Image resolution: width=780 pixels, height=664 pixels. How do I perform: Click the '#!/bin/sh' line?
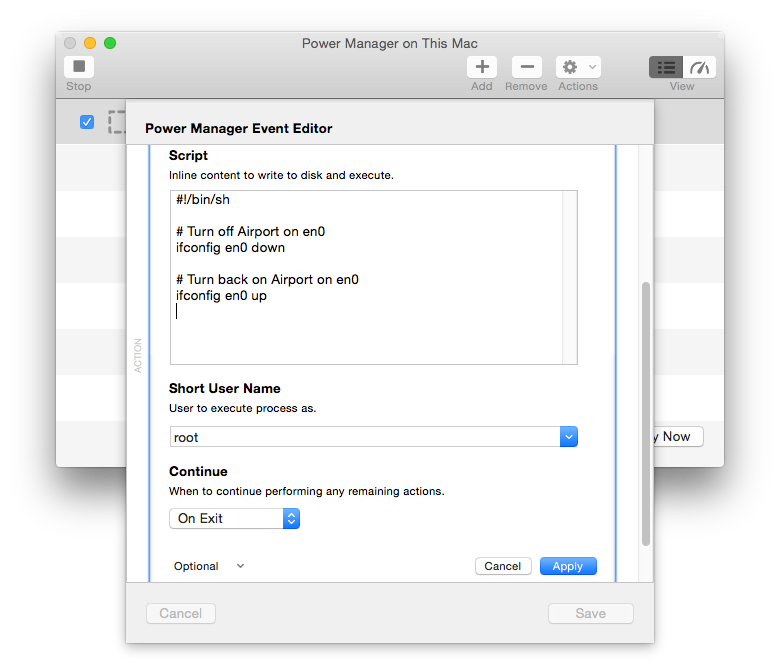[203, 200]
